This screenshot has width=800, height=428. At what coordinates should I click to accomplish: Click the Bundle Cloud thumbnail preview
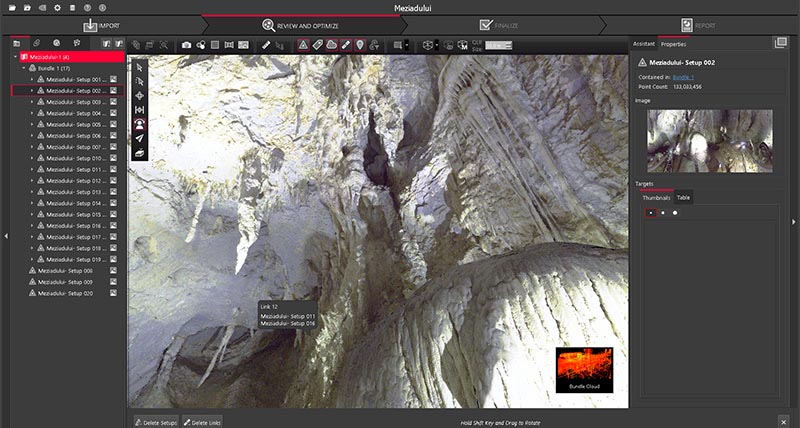click(x=584, y=369)
